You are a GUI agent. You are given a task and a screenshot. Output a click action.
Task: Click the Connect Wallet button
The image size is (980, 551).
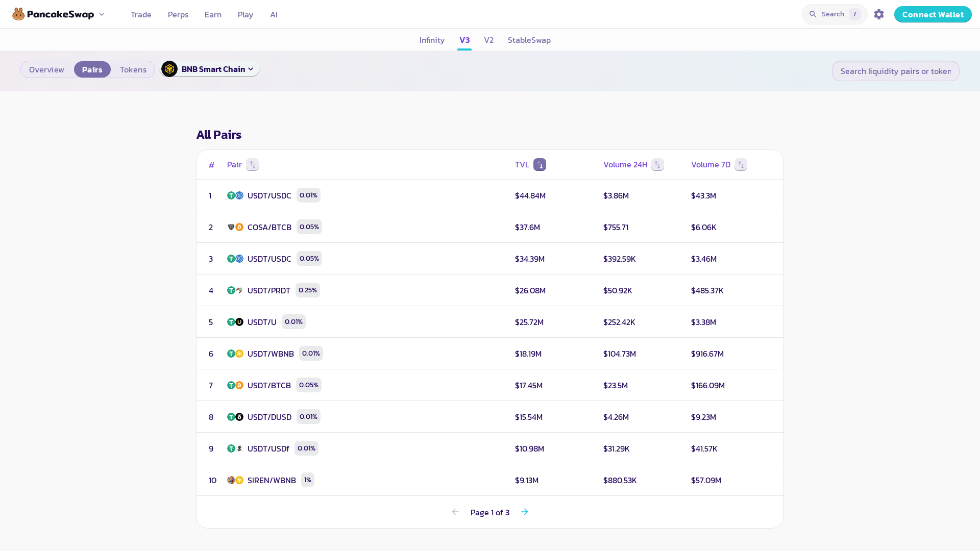(x=933, y=14)
